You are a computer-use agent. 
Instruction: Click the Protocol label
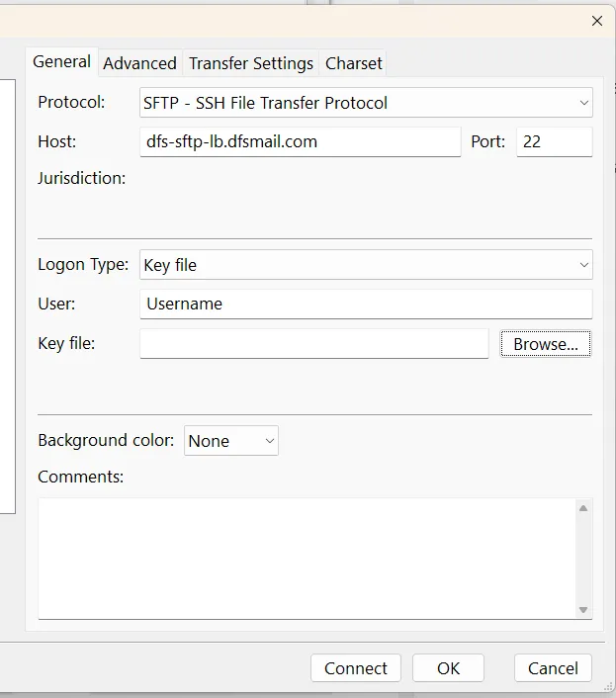click(71, 103)
